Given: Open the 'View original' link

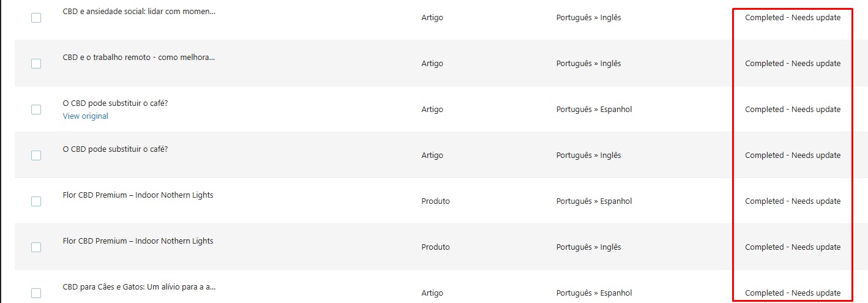Looking at the screenshot, I should click(x=85, y=116).
